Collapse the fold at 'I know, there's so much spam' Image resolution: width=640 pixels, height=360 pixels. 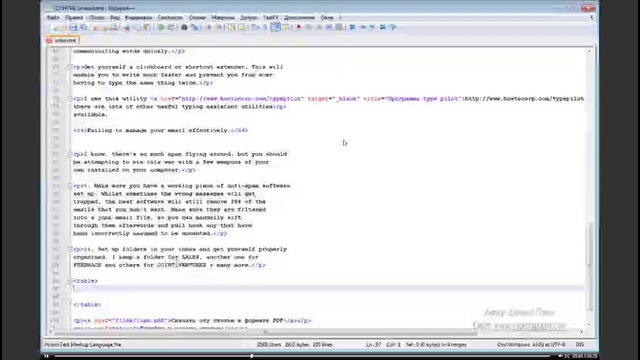pos(70,154)
